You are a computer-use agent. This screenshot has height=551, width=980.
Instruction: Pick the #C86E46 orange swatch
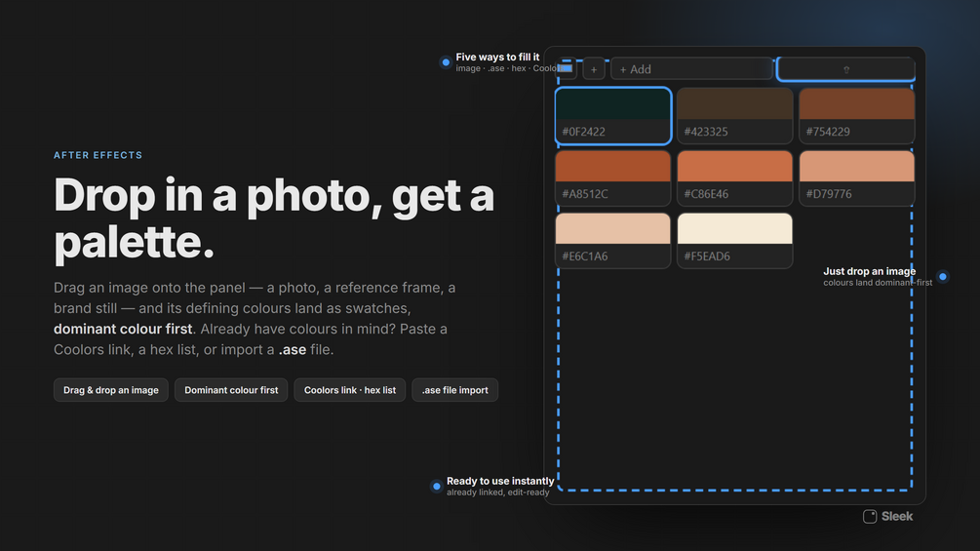coord(735,178)
